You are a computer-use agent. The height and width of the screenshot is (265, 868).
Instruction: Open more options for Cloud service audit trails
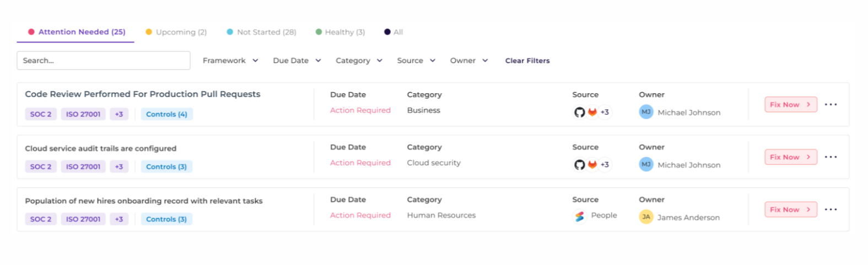(831, 157)
